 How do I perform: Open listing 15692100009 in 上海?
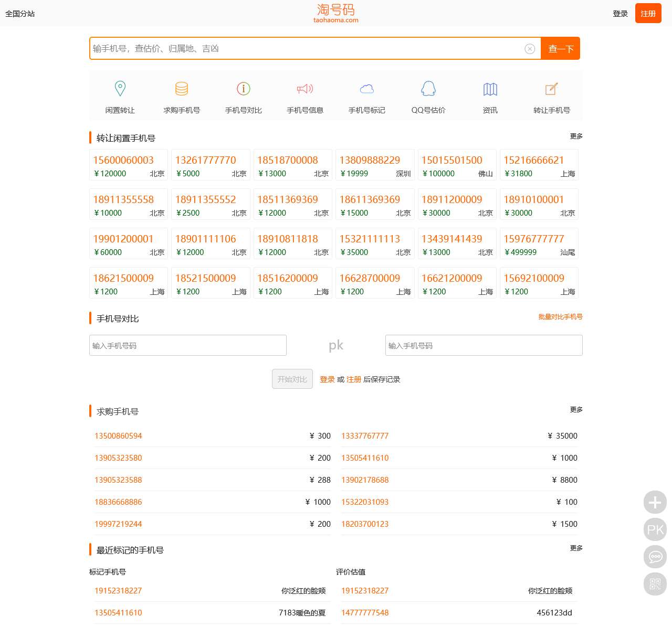click(x=539, y=283)
